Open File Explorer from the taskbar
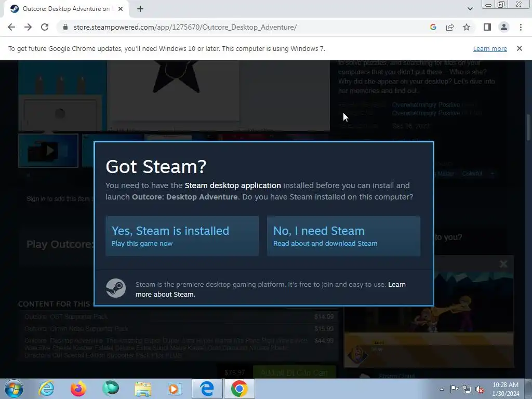 [x=143, y=389]
